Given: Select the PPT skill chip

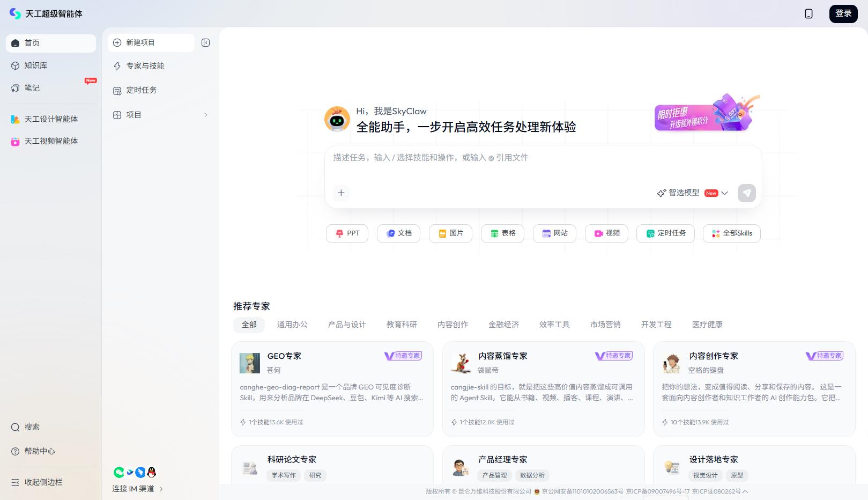Looking at the screenshot, I should pos(347,233).
